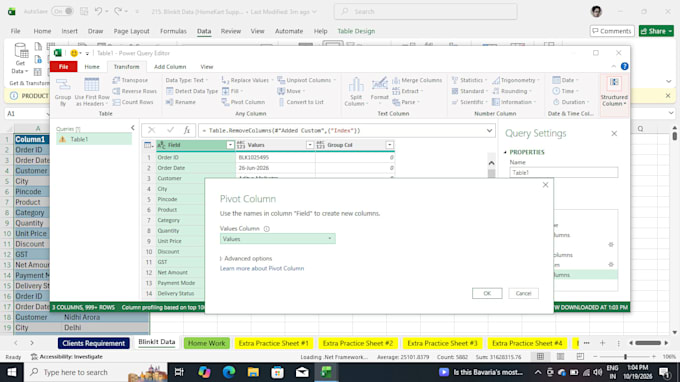Expand Advanced options in Pivot dialog
Image resolution: width=680 pixels, height=382 pixels.
click(246, 258)
